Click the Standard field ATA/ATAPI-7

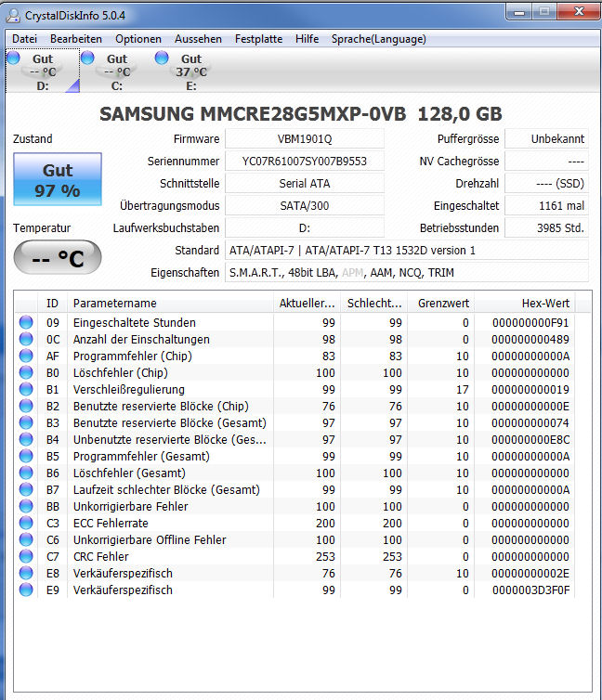click(406, 251)
